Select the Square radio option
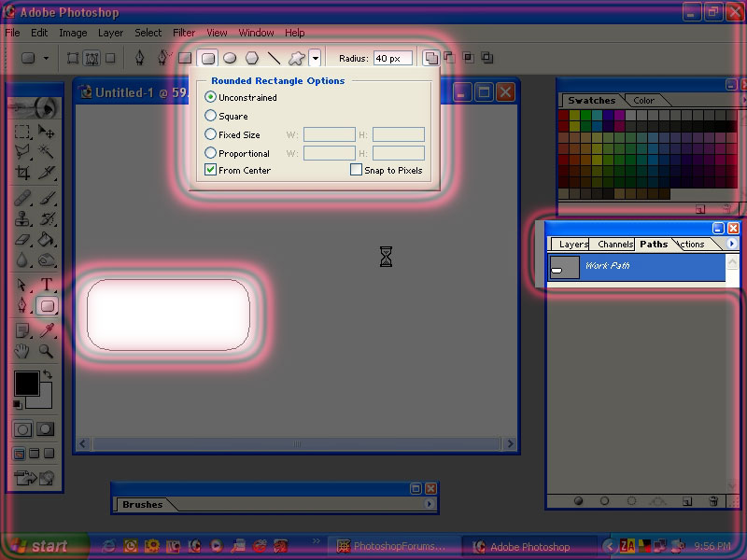 (x=211, y=116)
